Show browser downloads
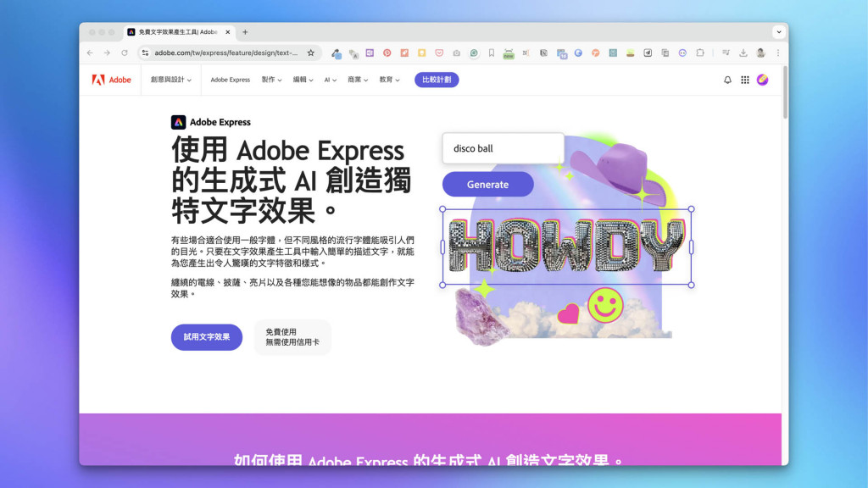 click(x=743, y=53)
